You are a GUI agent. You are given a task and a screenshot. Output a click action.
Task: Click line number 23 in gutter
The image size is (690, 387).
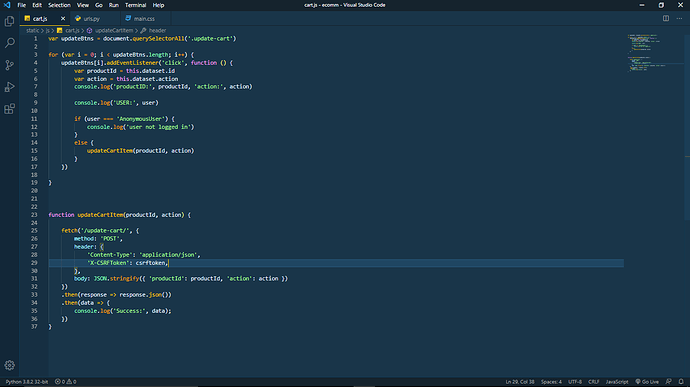point(34,215)
